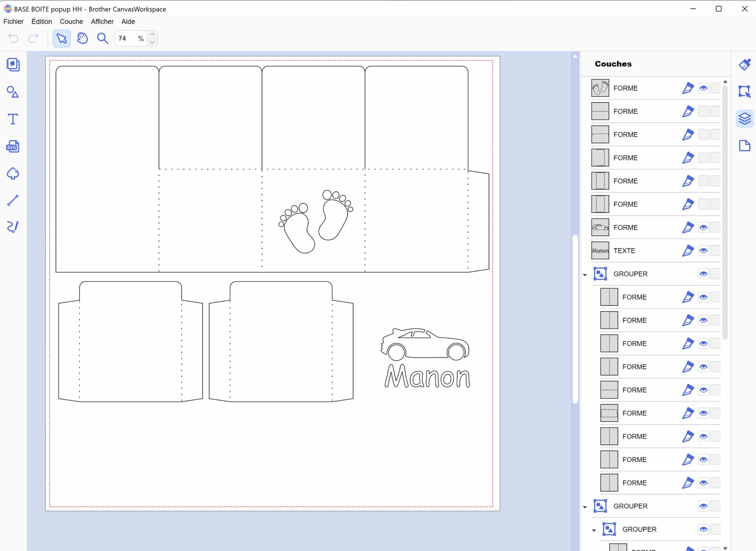This screenshot has height=551, width=756.
Task: Click the Zoom magnifier tool
Action: [x=102, y=38]
